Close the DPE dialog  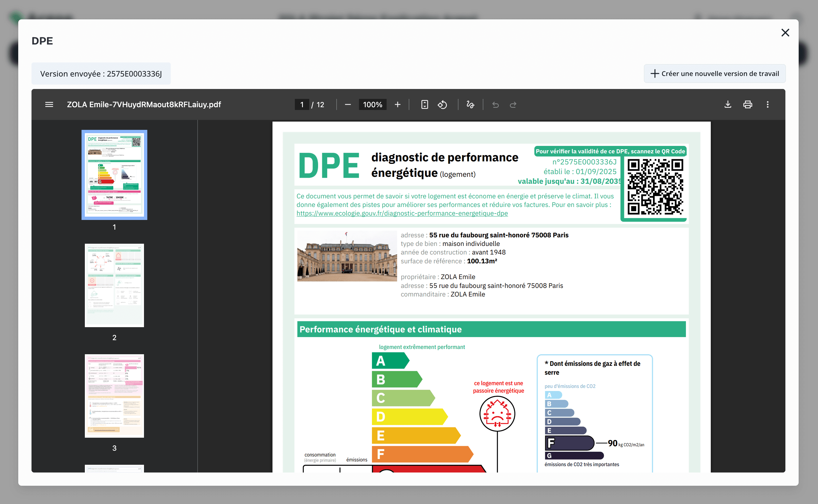pos(785,33)
